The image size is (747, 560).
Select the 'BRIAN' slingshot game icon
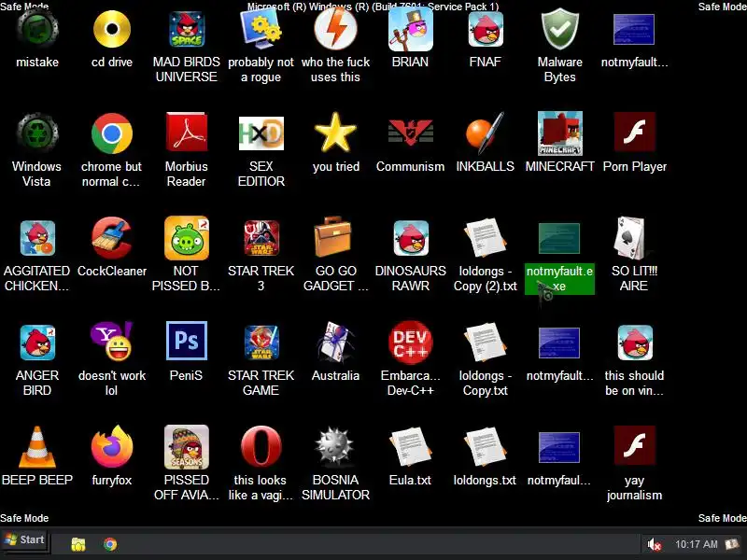411,29
